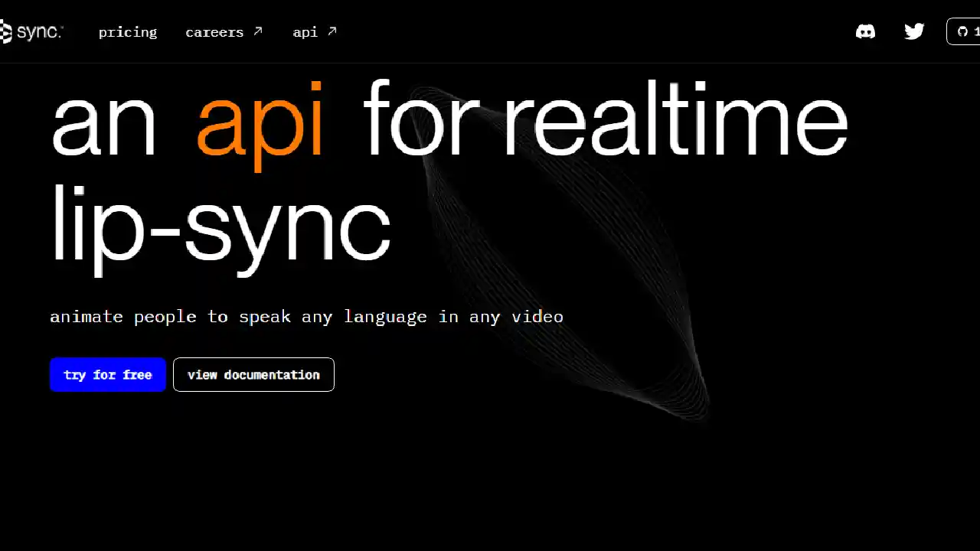The image size is (980, 551).
Task: Click the view documentation outlined button
Action: 253,374
